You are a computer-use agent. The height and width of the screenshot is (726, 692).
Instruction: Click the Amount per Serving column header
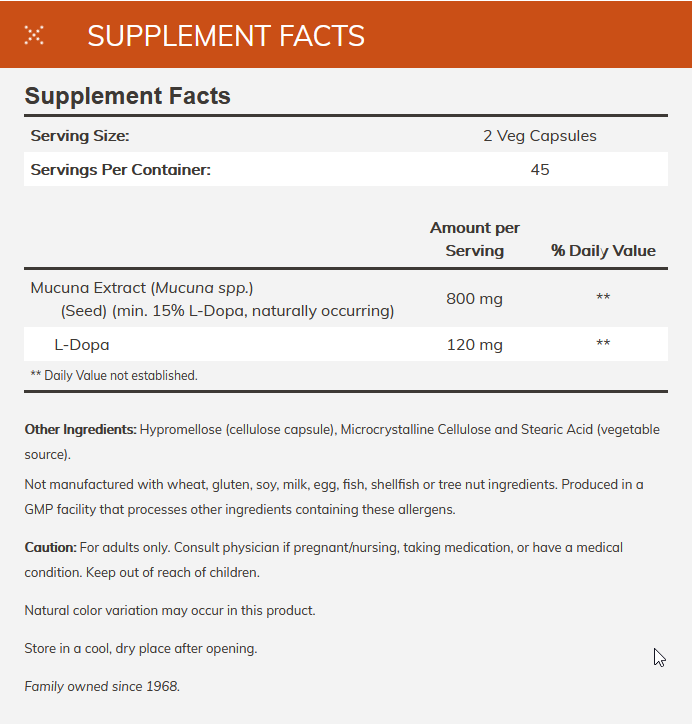[474, 239]
